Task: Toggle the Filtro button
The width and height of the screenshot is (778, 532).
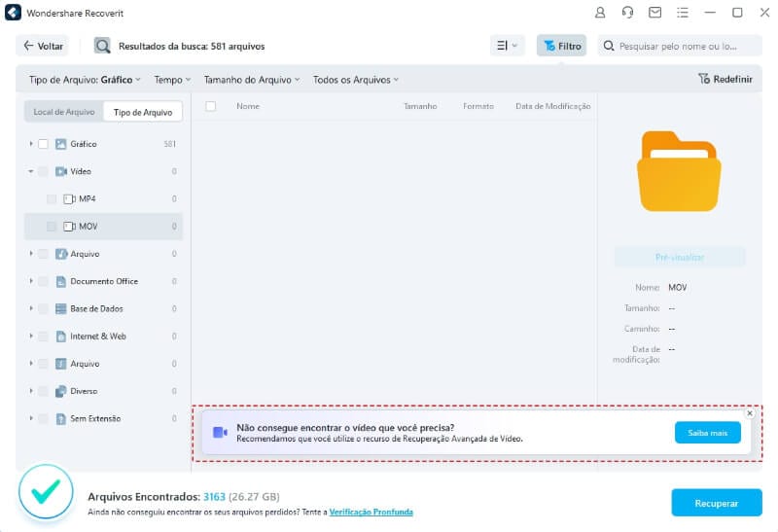Action: tap(562, 46)
